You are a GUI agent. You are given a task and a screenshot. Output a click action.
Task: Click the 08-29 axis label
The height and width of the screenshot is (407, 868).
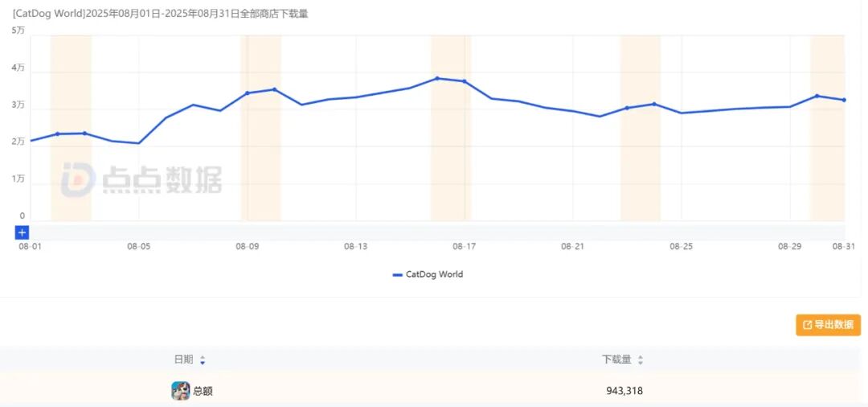[790, 247]
